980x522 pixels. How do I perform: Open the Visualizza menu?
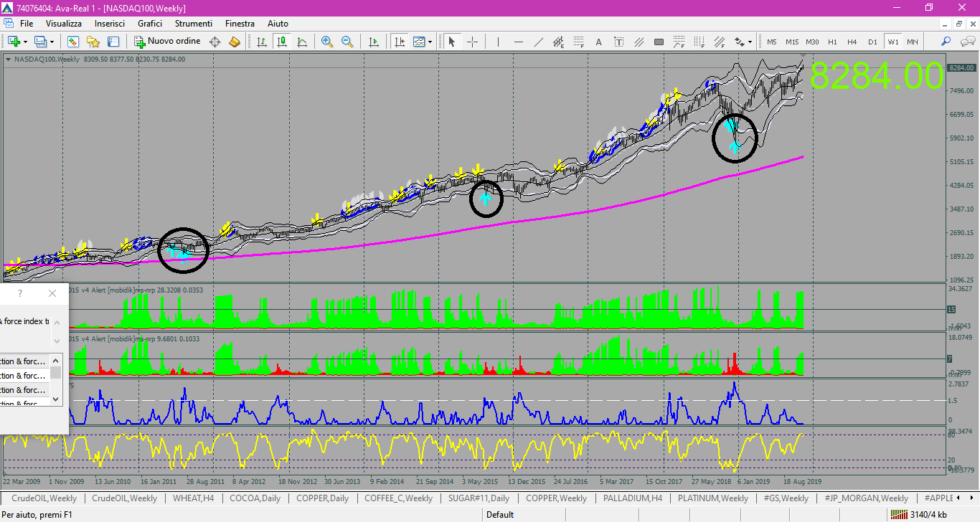[64, 24]
